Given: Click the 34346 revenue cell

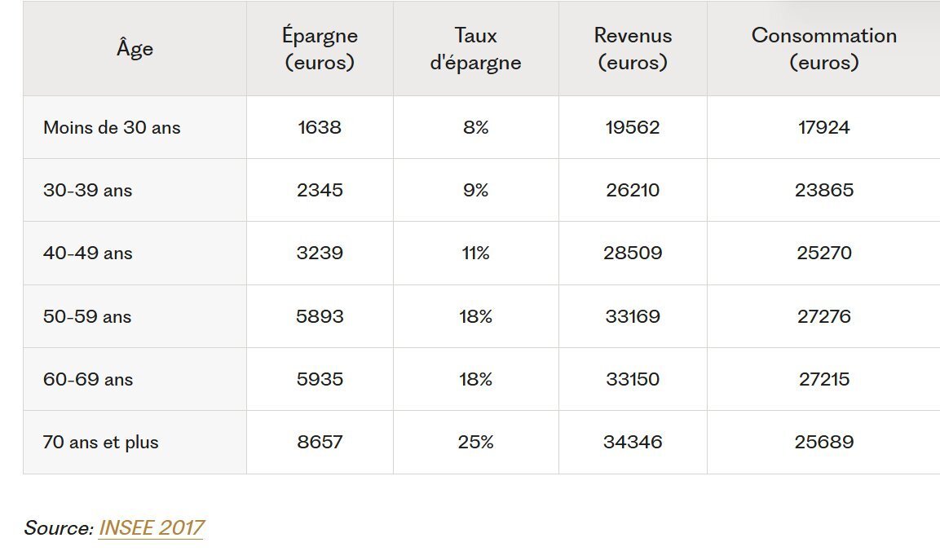Looking at the screenshot, I should (x=633, y=442).
